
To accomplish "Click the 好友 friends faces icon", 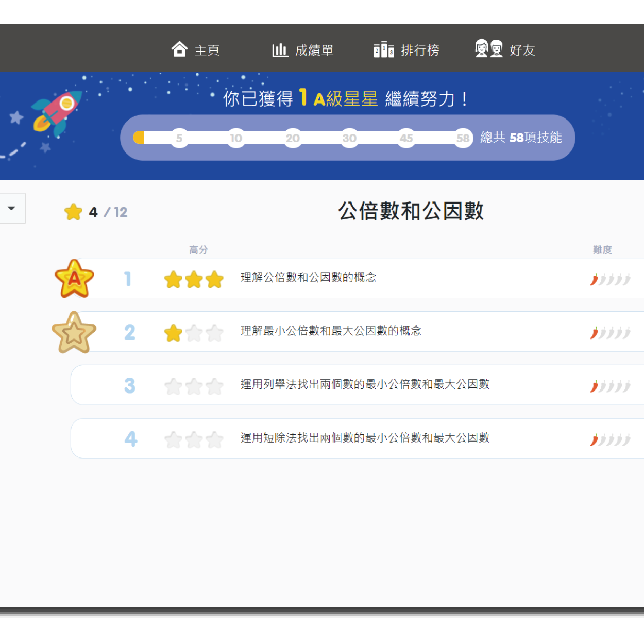I will pos(488,49).
